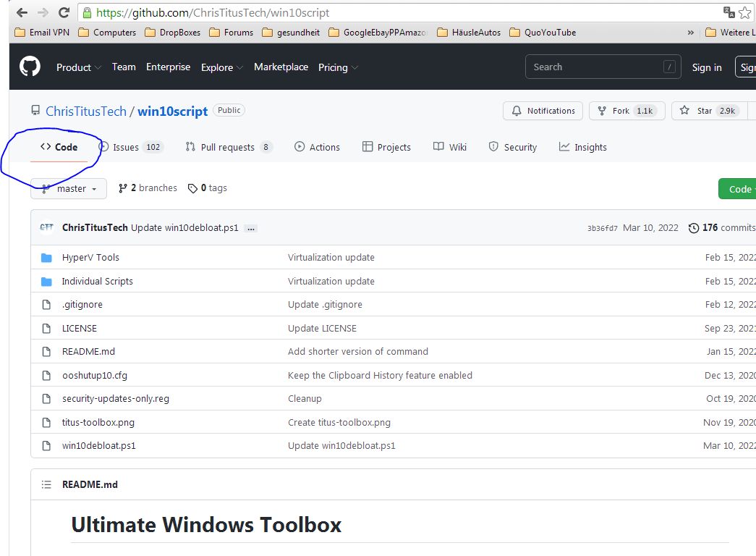
Task: Click the Individual Scripts folder icon
Action: click(x=46, y=282)
